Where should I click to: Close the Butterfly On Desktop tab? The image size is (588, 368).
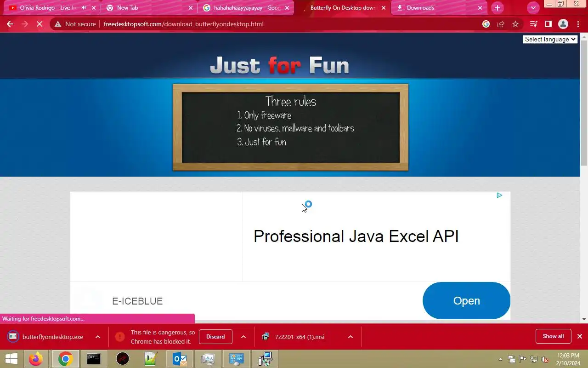pos(384,8)
